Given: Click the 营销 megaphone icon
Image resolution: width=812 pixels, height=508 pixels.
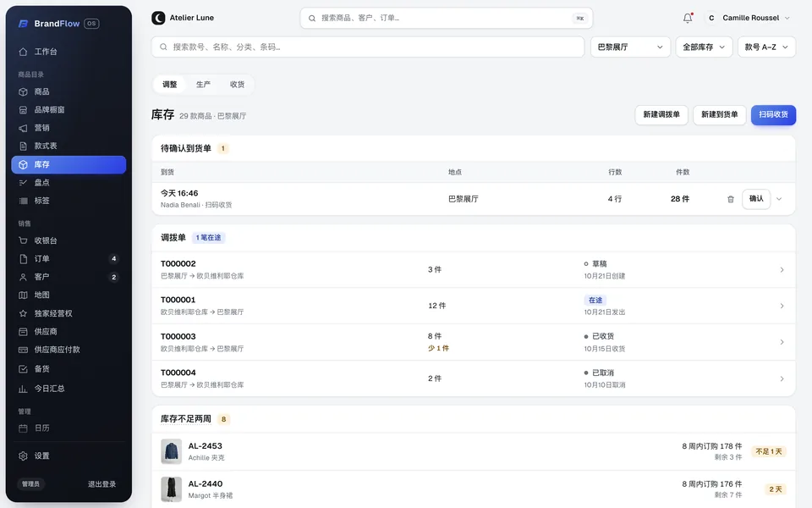Looking at the screenshot, I should (23, 128).
